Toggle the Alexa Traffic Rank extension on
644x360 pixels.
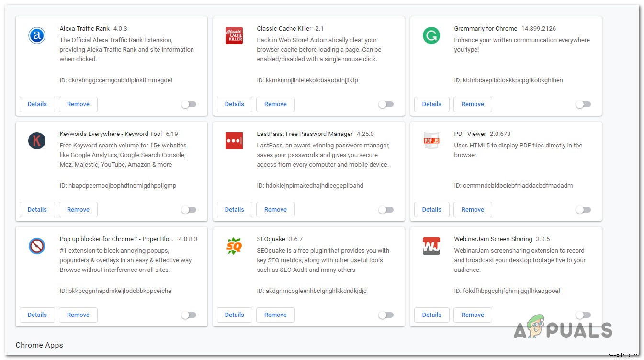click(x=189, y=104)
